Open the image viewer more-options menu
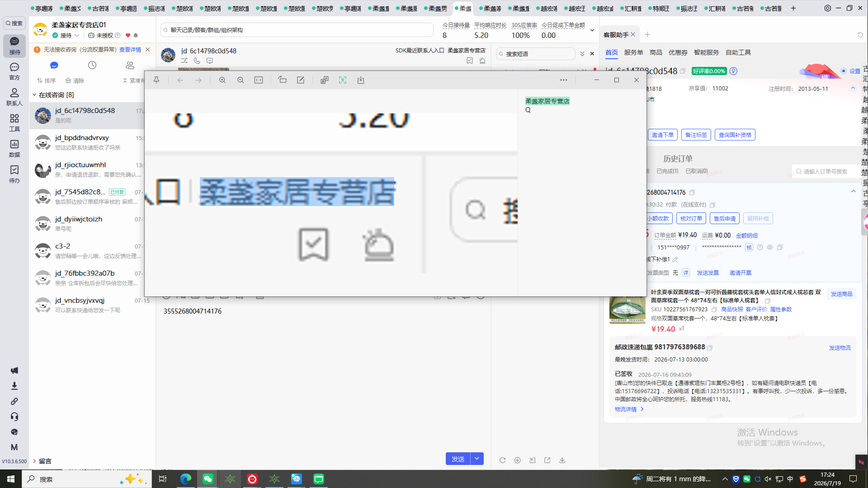This screenshot has width=868, height=488. click(564, 80)
